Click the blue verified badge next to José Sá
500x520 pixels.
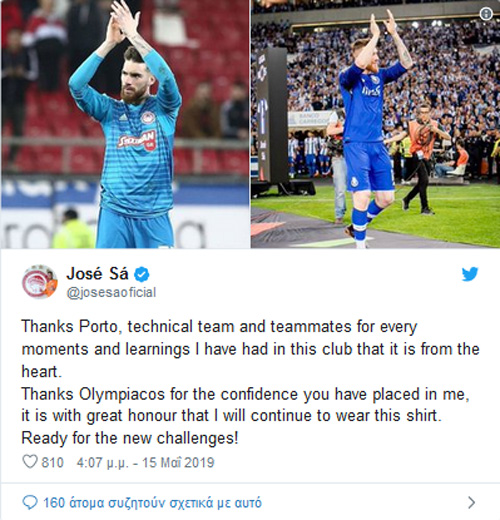click(x=142, y=275)
